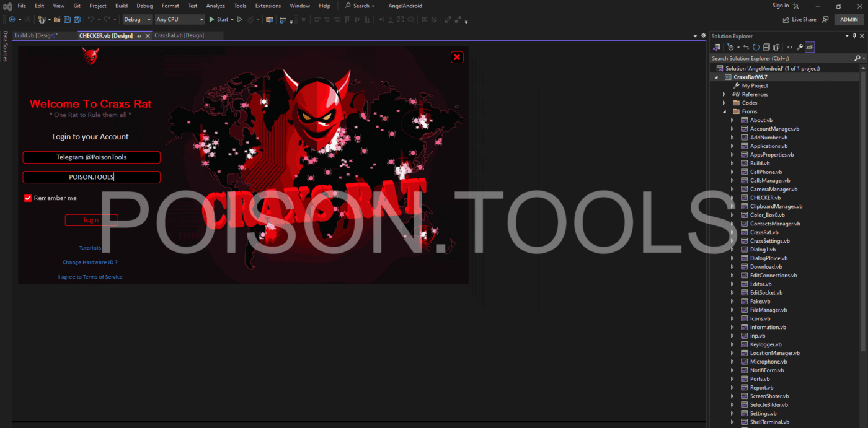Click the Sync with Active Document icon
The image size is (868, 428).
tap(746, 47)
